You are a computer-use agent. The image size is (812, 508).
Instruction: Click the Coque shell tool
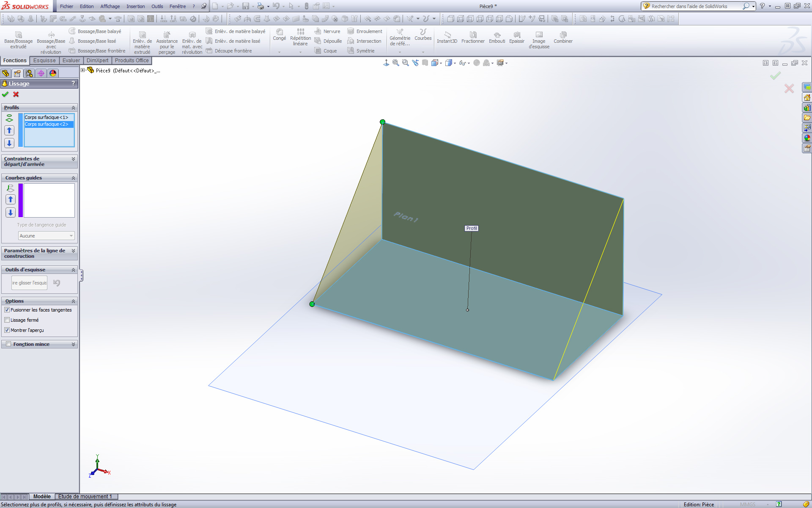click(326, 51)
